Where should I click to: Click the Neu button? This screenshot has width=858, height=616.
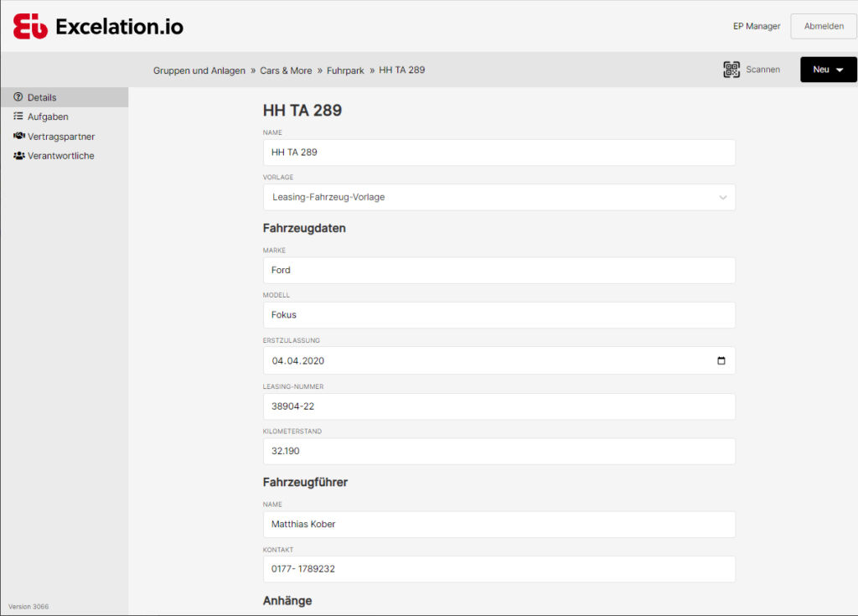coord(821,70)
